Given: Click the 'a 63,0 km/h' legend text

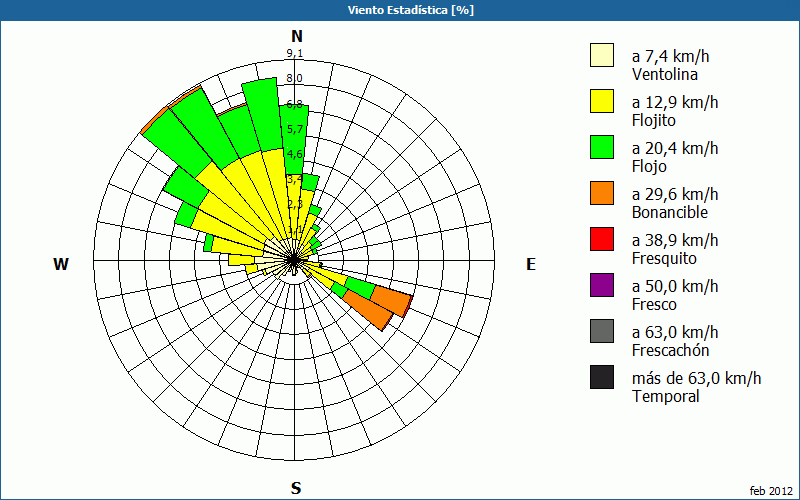Looking at the screenshot, I should 675,332.
